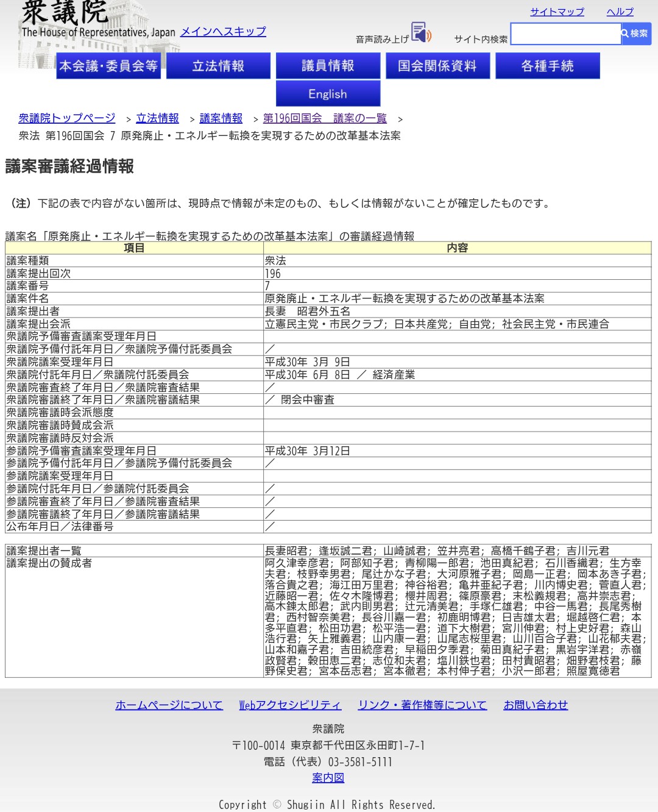Viewport: 658px width, 812px height.
Task: Open the 立法情報 menu tab
Action: [218, 66]
